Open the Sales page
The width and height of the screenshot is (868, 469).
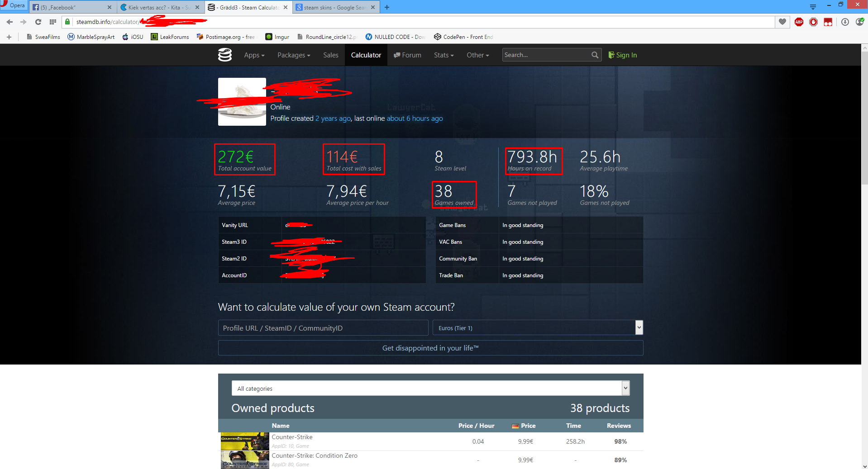click(x=330, y=55)
